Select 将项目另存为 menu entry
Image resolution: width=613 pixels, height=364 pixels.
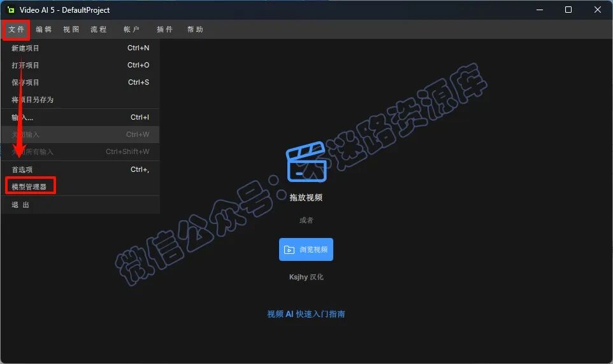point(80,100)
